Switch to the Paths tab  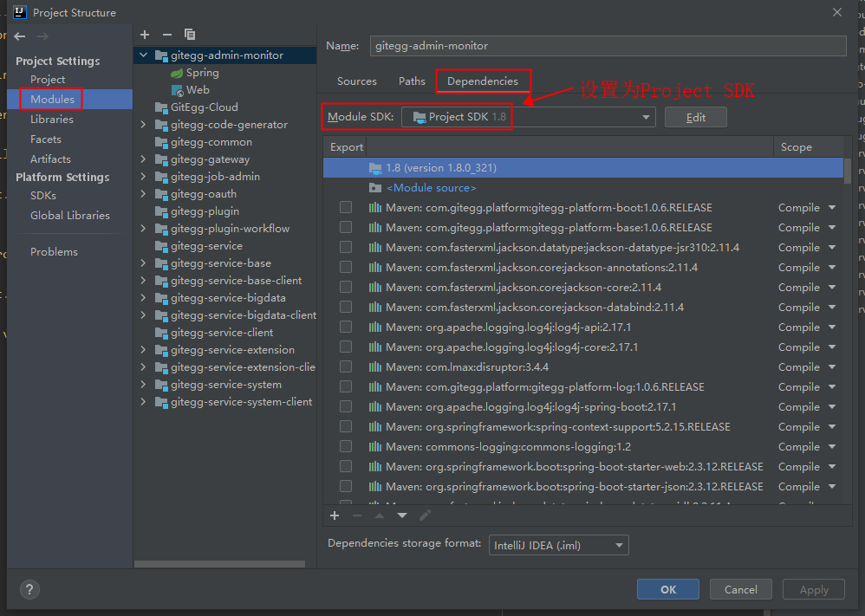pyautogui.click(x=412, y=81)
